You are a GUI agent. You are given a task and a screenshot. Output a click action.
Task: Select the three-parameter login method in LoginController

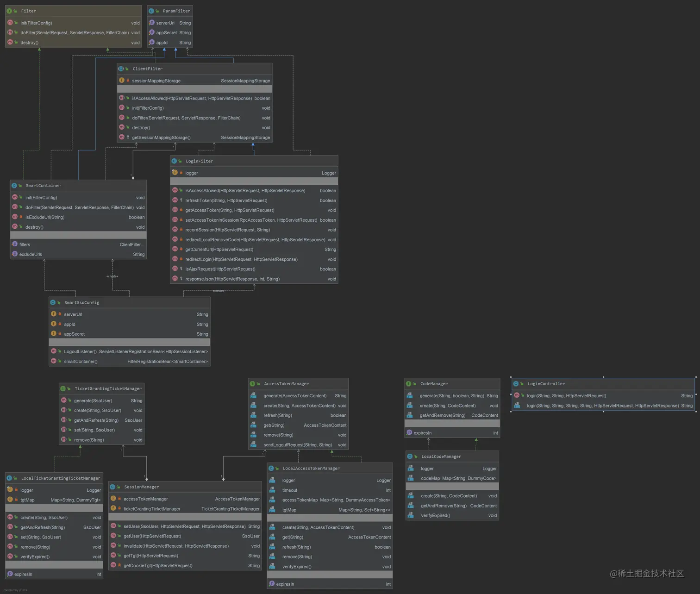603,396
